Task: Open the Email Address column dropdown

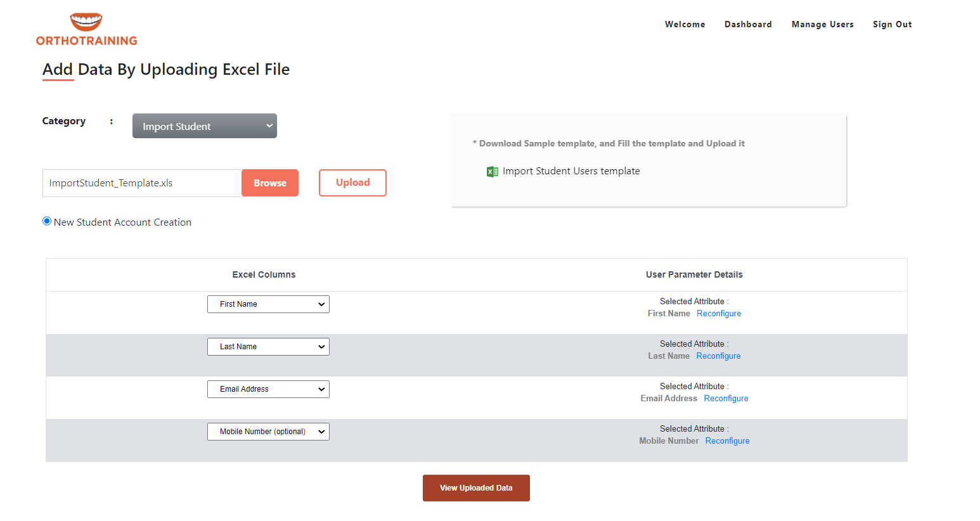Action: 268,389
